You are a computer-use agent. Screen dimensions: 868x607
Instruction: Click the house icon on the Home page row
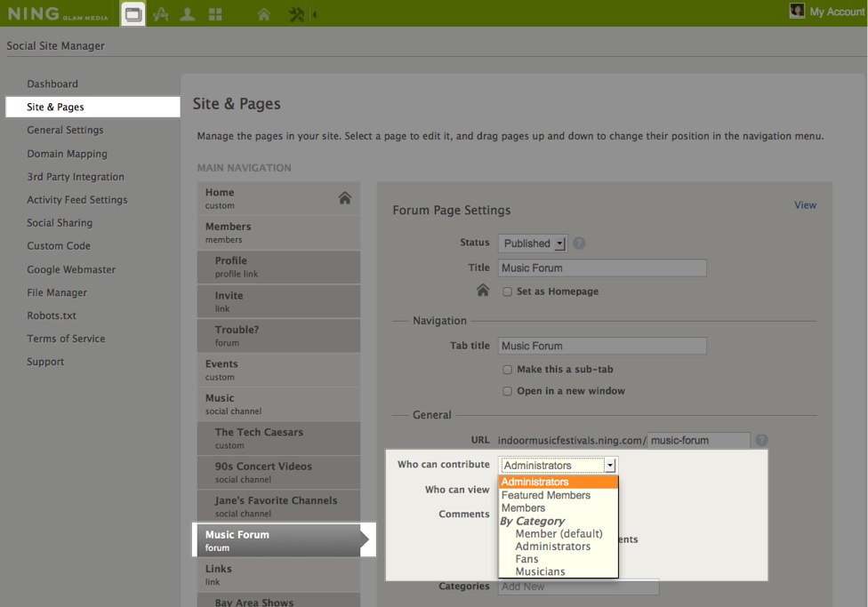coord(345,197)
